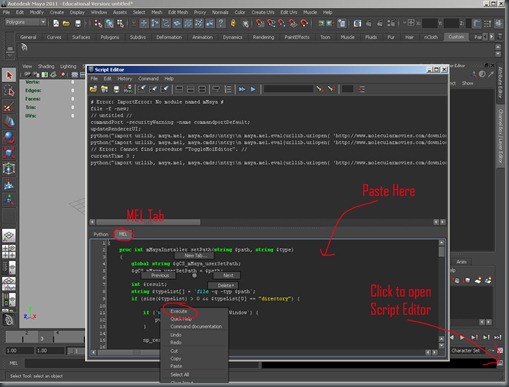Viewport: 509px width, 387px height.
Task: Toggle Echo All Commands icon
Action: click(x=216, y=89)
